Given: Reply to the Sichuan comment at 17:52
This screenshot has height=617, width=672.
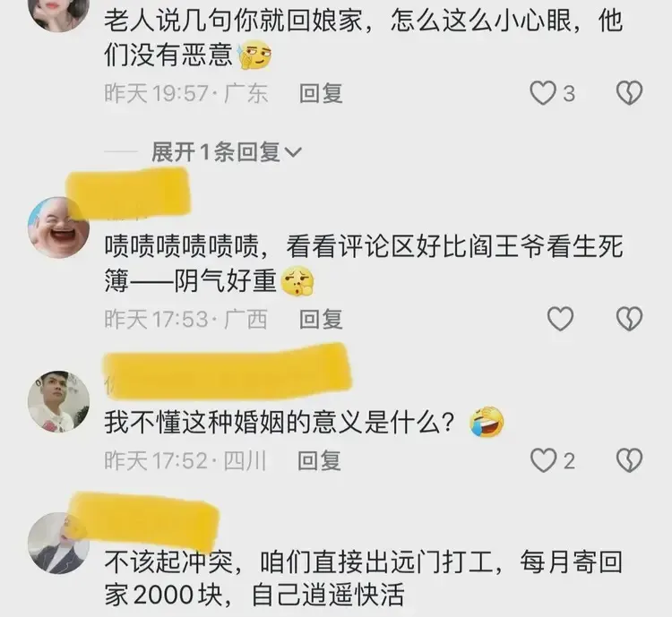Looking at the screenshot, I should click(x=319, y=460).
